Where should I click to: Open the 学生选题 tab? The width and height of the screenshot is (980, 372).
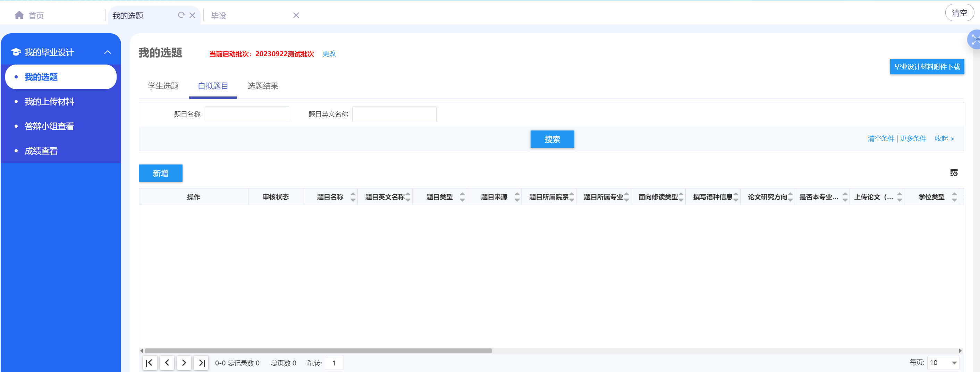coord(163,86)
